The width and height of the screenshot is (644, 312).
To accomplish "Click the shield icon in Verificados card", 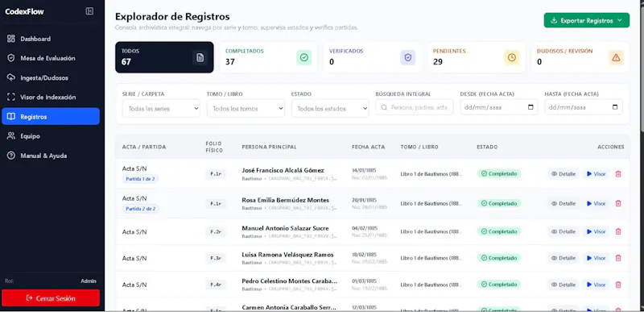I will (x=408, y=57).
